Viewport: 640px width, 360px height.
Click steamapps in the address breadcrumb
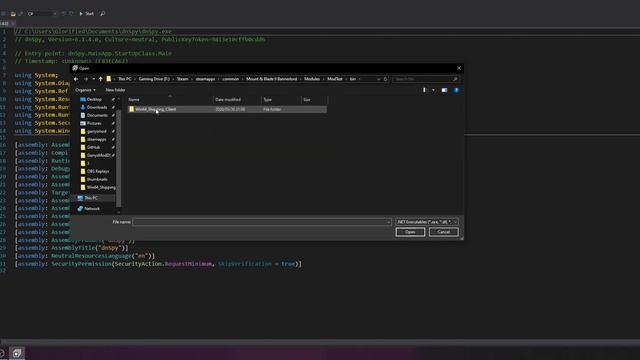(x=205, y=79)
